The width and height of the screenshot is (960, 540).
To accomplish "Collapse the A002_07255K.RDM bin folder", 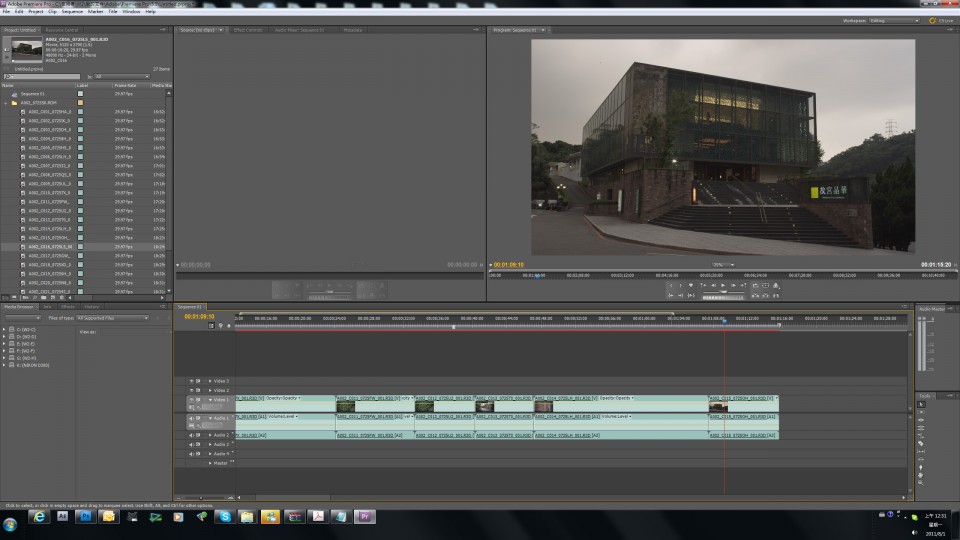I will click(6, 103).
